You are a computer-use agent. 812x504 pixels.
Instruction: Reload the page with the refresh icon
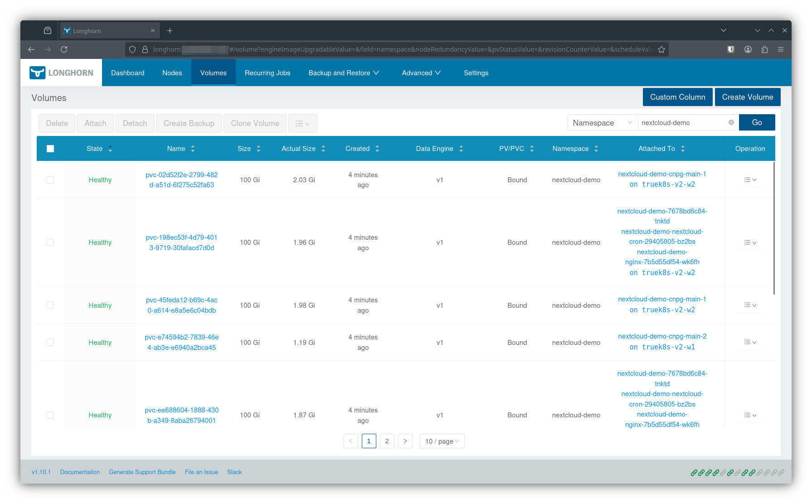tap(64, 49)
